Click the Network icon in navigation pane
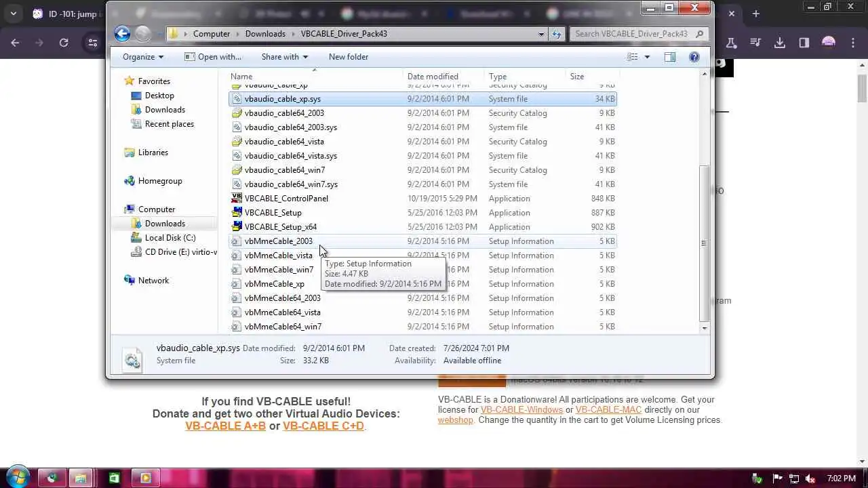The height and width of the screenshot is (488, 868). pos(130,280)
